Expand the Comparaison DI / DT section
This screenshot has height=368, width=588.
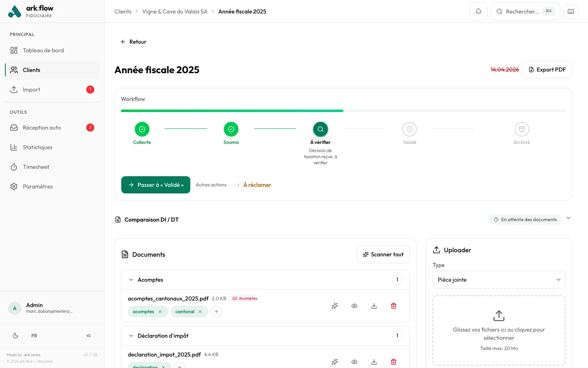568,218
